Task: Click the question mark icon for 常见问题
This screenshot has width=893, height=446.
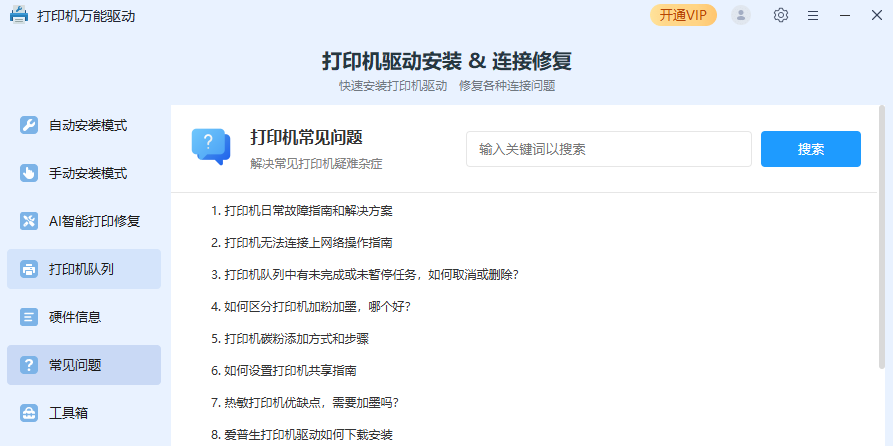Action: (29, 365)
